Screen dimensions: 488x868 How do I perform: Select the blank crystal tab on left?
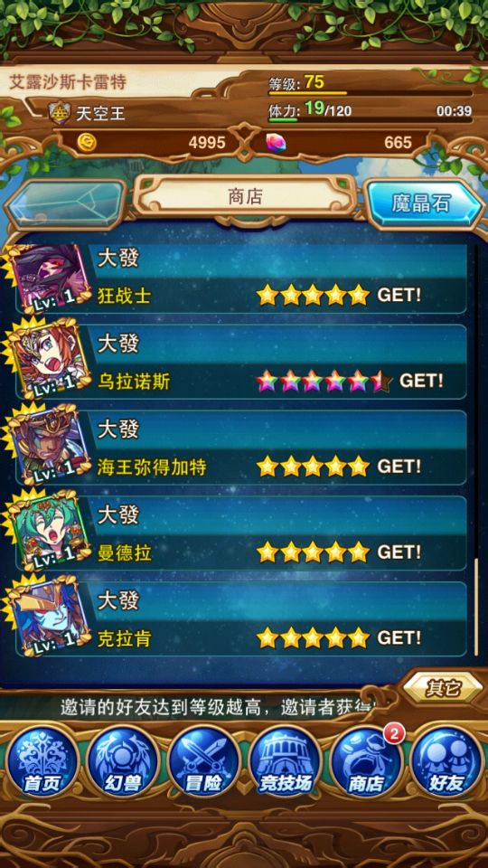click(x=65, y=203)
